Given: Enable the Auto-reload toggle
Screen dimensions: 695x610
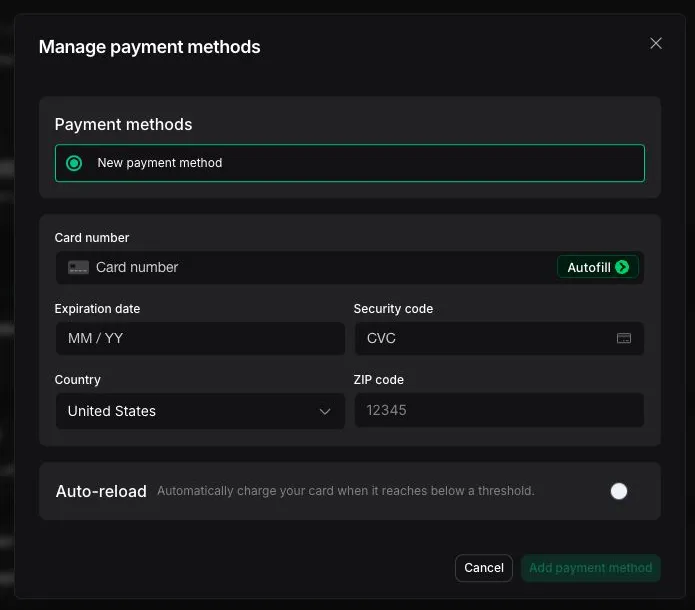Looking at the screenshot, I should [x=618, y=491].
